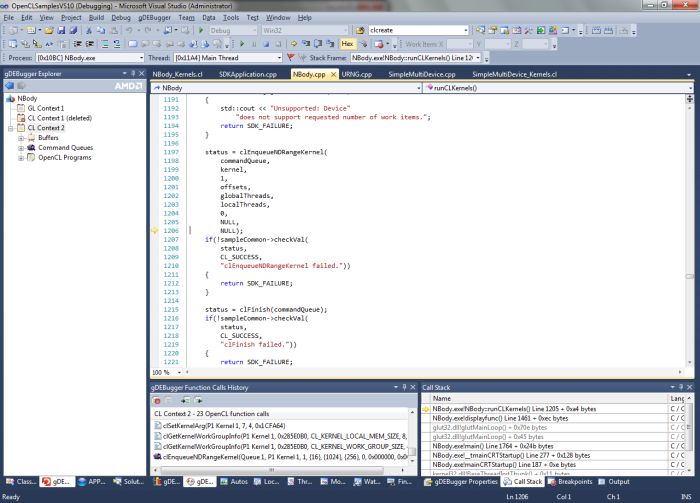The image size is (700, 503).
Task: Click the Undo arrow icon
Action: 129,30
